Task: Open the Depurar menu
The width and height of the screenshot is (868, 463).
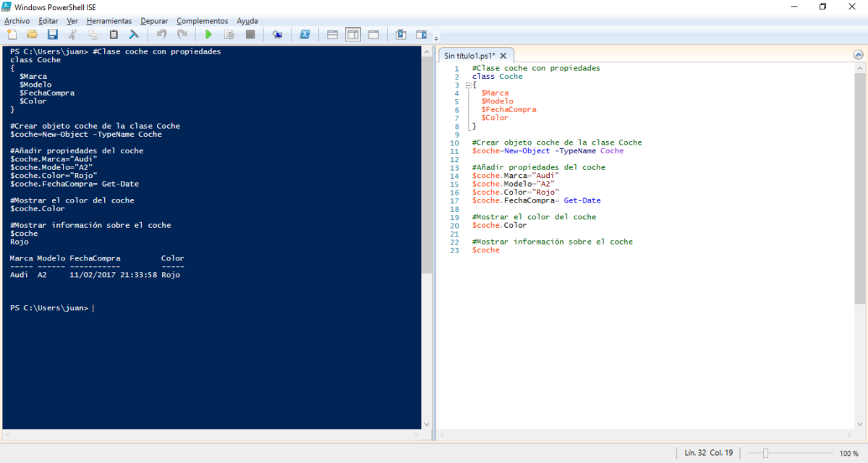Action: [x=154, y=21]
